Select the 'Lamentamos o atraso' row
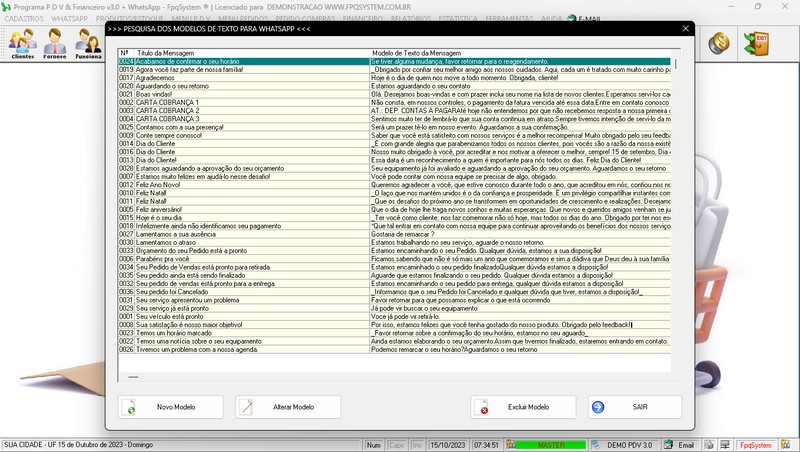Viewport: 800px width, 452px height. click(394, 242)
